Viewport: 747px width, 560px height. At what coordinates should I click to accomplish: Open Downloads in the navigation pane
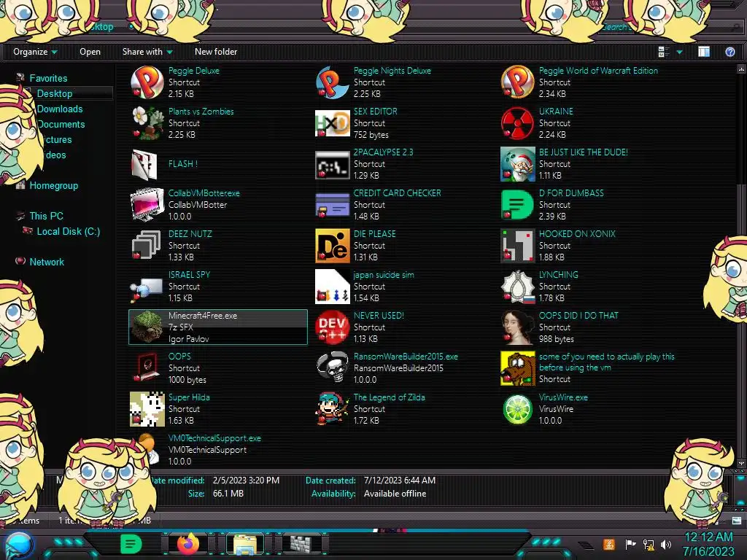60,109
